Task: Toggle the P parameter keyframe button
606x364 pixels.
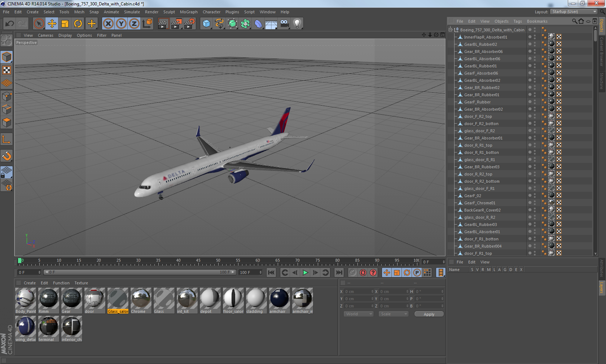Action: (x=417, y=272)
